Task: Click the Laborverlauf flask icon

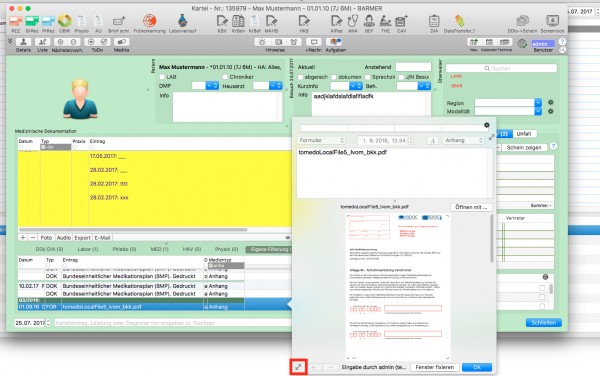Action: (x=183, y=21)
